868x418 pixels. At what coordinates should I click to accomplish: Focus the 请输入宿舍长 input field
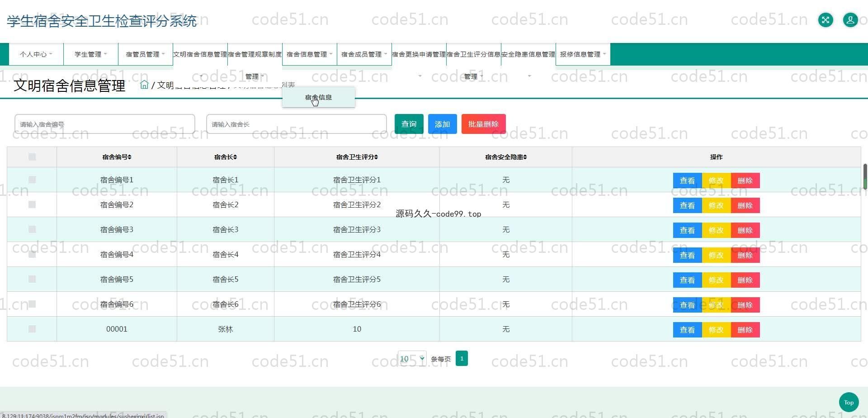click(297, 124)
